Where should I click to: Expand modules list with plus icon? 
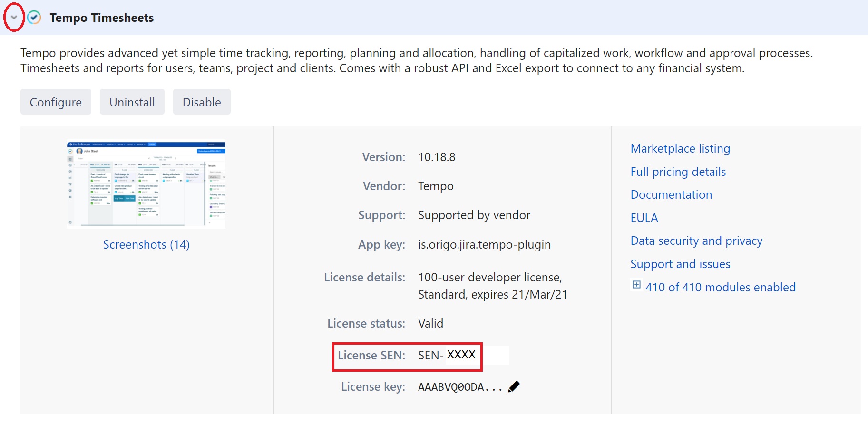(x=636, y=285)
